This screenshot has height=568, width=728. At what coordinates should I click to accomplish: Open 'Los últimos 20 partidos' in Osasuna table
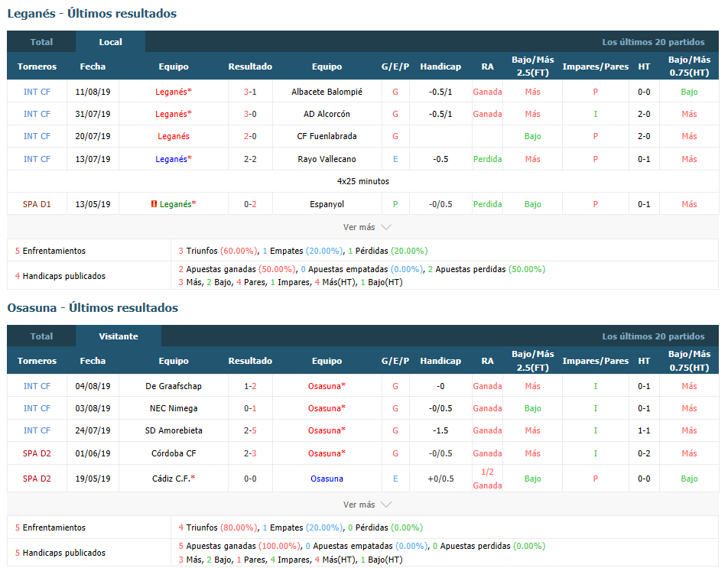pyautogui.click(x=653, y=336)
